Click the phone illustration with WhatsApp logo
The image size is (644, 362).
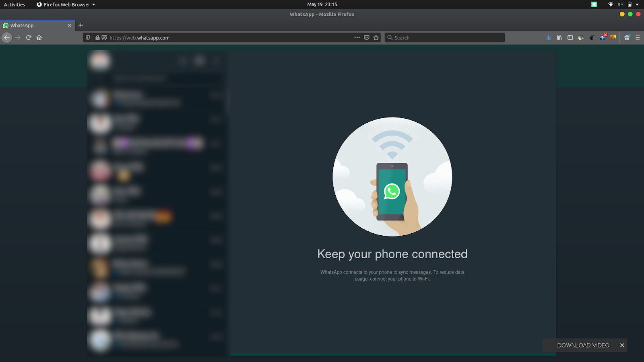pos(392,177)
